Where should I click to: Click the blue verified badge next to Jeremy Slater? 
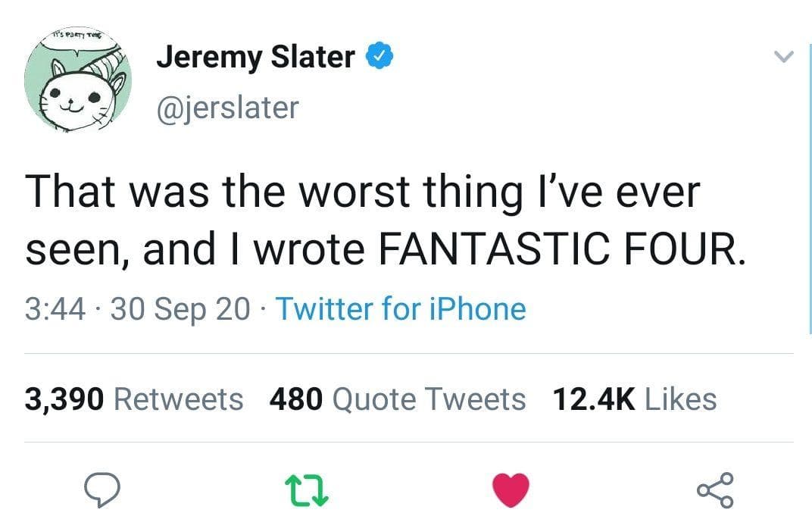pyautogui.click(x=379, y=55)
